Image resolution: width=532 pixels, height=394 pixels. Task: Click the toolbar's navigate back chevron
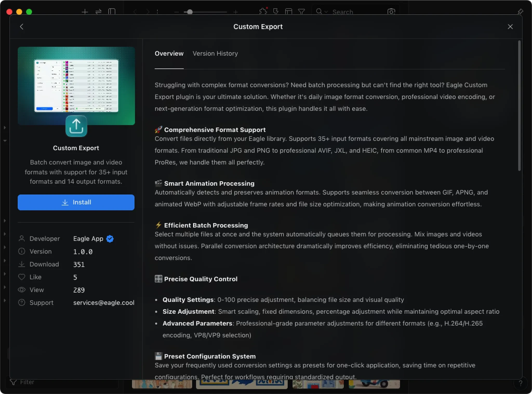pyautogui.click(x=135, y=12)
